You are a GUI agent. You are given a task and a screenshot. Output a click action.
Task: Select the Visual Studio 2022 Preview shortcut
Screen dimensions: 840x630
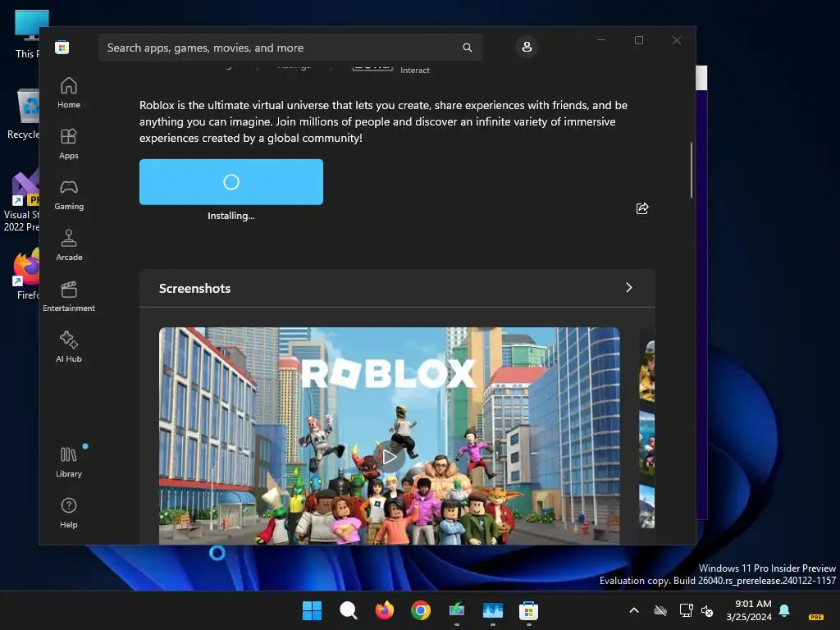pyautogui.click(x=21, y=201)
